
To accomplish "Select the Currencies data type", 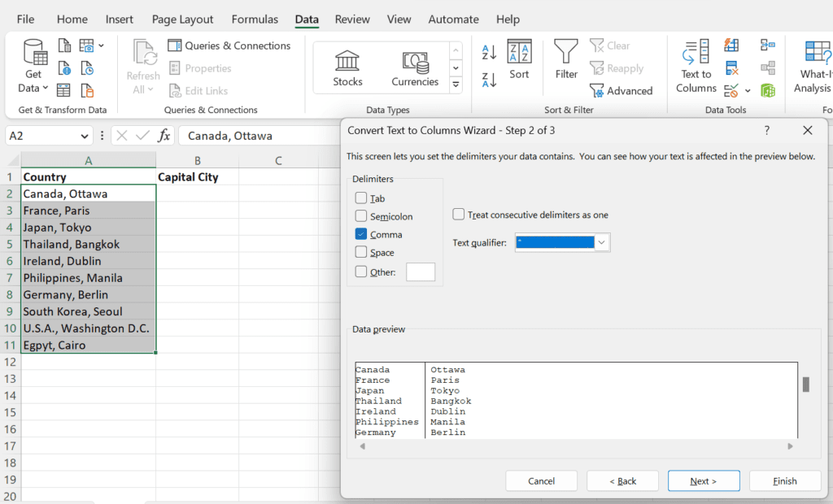I will point(415,65).
